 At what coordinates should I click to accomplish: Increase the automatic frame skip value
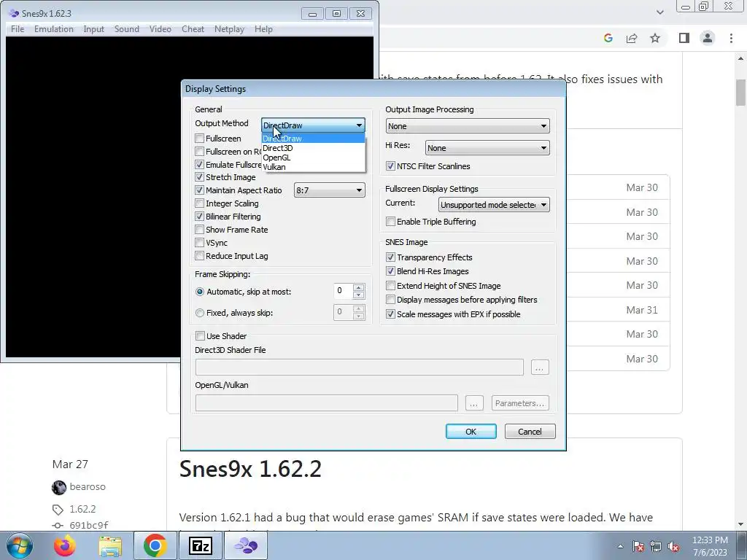pos(359,287)
